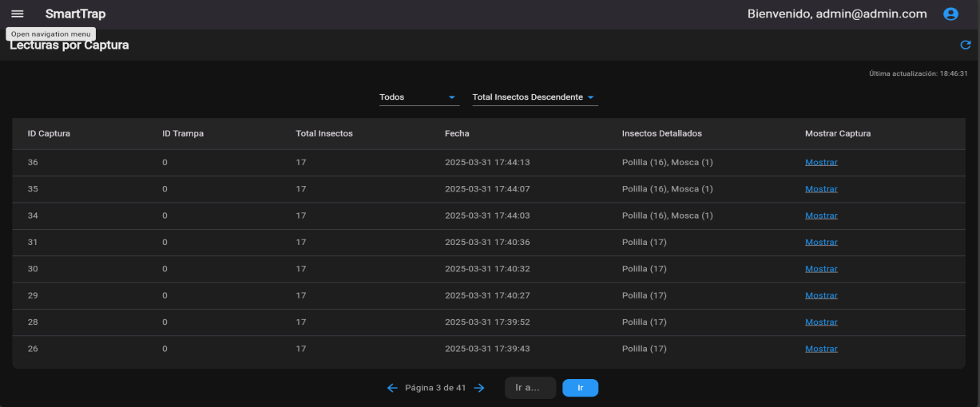Click date 2025-03-31 17:40:27
Viewport: 980px width, 407px height.
(x=487, y=295)
